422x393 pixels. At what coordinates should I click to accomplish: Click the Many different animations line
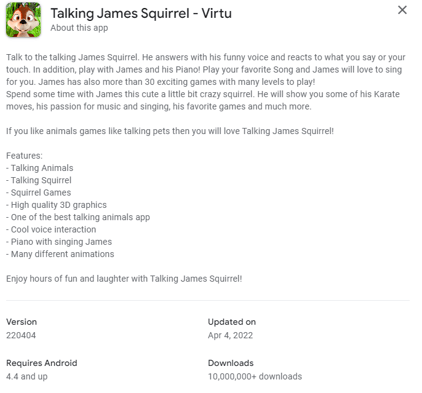60,254
